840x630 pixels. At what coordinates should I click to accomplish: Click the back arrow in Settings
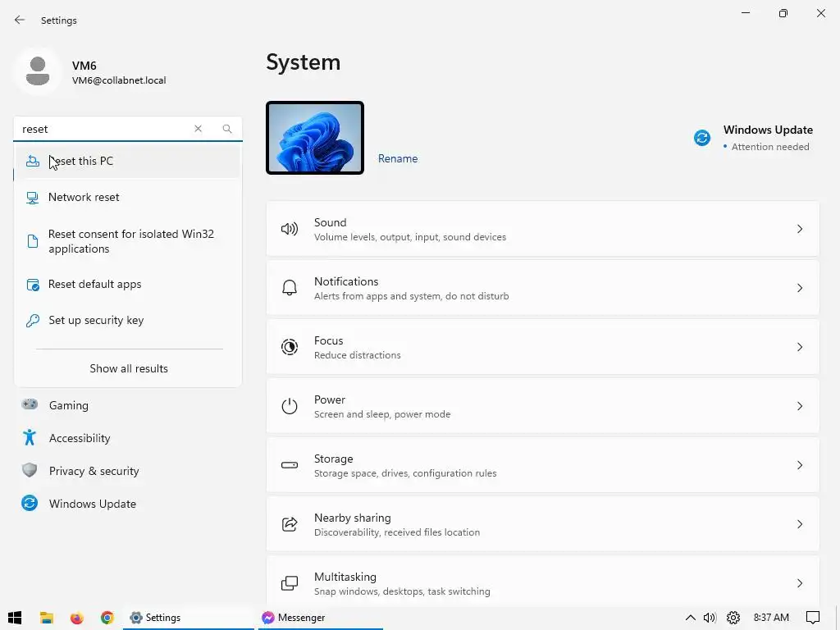coord(20,20)
